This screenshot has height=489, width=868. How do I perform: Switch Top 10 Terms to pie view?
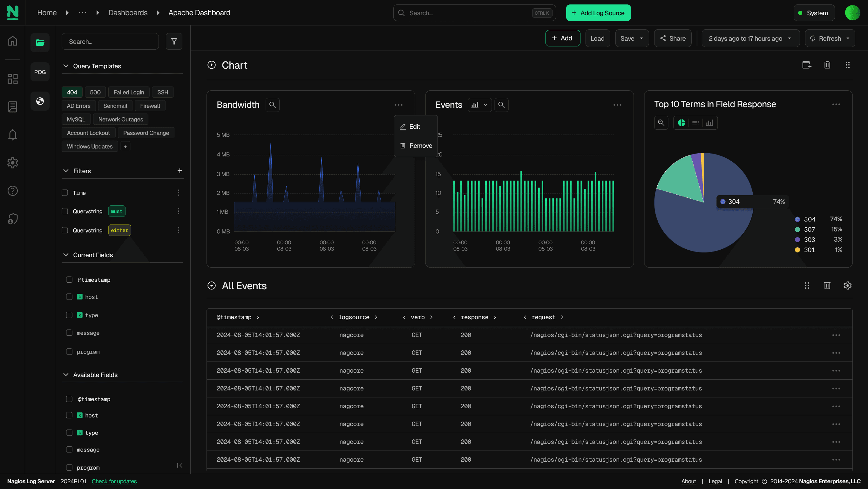point(681,123)
